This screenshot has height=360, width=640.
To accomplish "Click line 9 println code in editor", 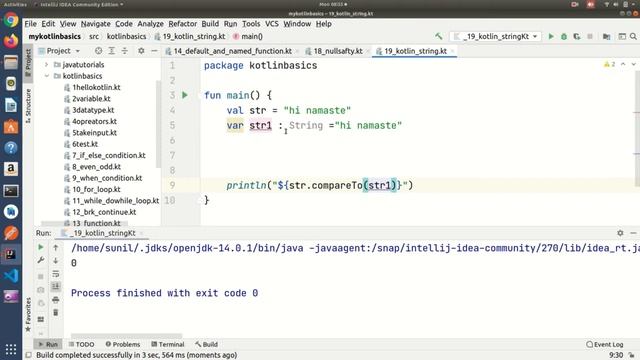I will [x=320, y=185].
